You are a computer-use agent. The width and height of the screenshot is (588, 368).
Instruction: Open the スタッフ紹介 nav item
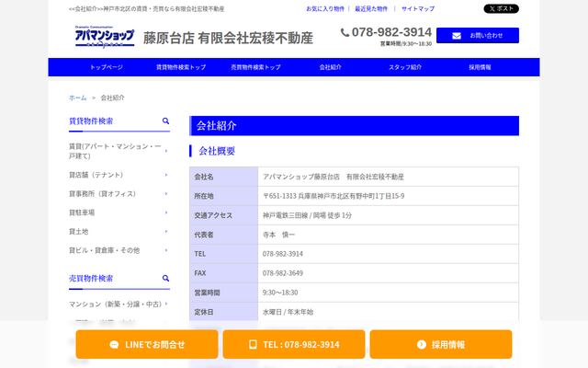point(405,67)
